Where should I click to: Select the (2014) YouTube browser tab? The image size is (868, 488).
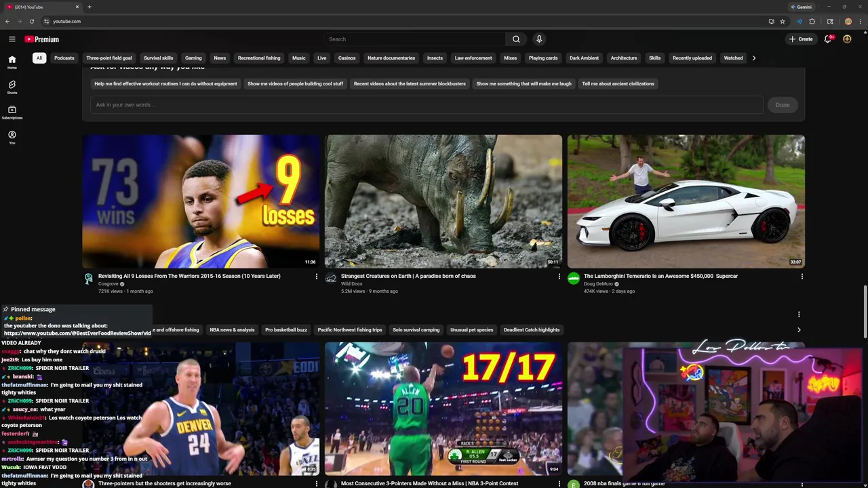pos(42,7)
